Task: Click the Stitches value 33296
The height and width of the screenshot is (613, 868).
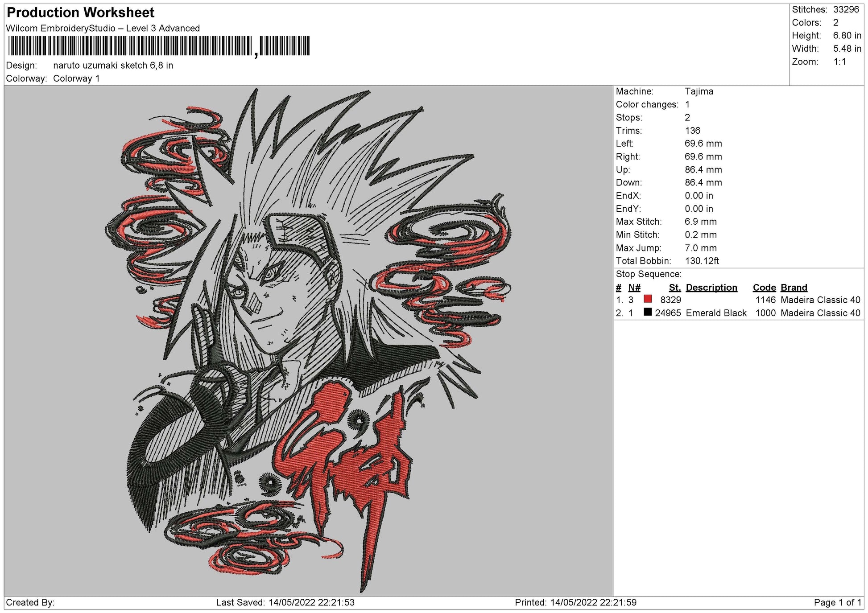Action: point(846,9)
